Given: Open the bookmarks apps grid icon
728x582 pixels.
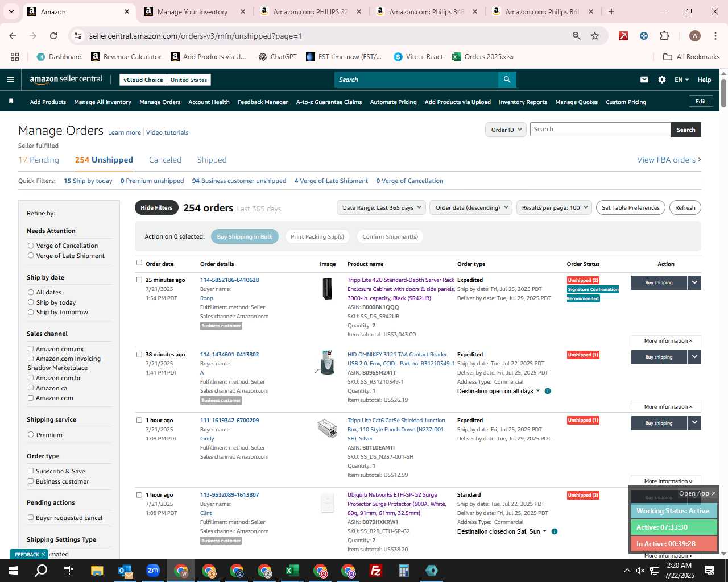Looking at the screenshot, I should click(x=15, y=57).
